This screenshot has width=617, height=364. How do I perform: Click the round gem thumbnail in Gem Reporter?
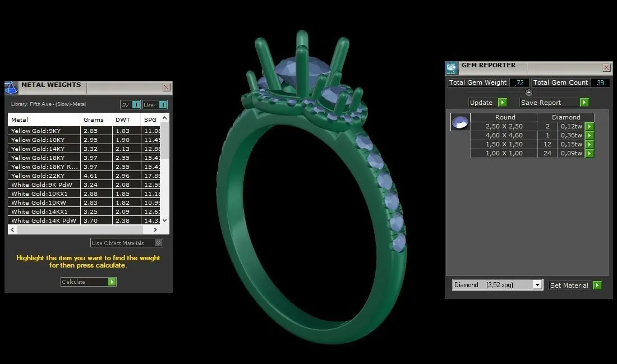[460, 122]
